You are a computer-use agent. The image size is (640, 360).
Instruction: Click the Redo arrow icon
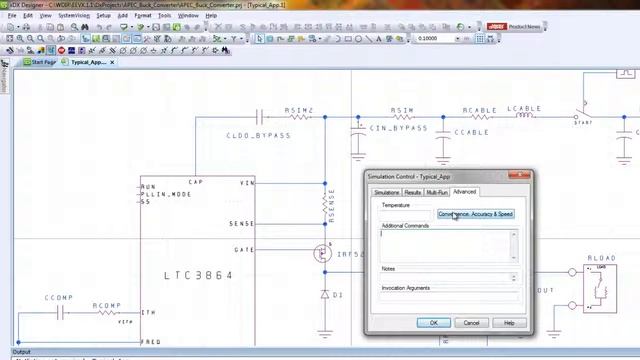coord(109,27)
